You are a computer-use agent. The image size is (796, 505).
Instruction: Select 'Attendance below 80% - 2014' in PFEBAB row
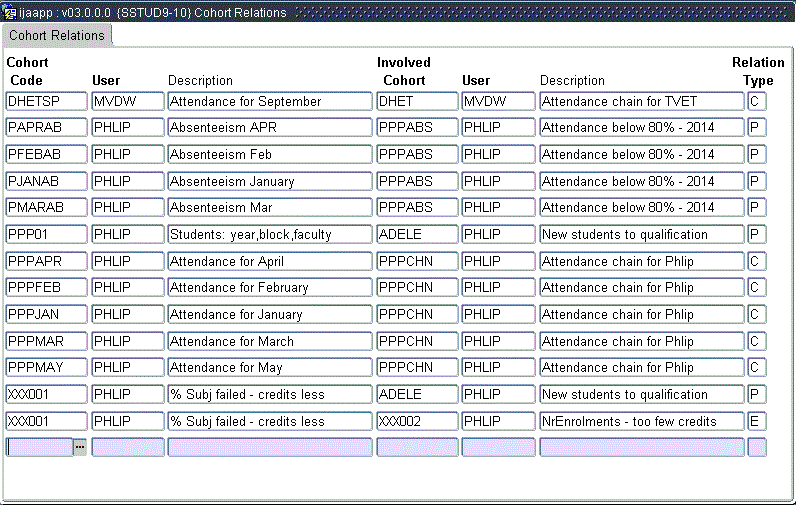tap(642, 154)
